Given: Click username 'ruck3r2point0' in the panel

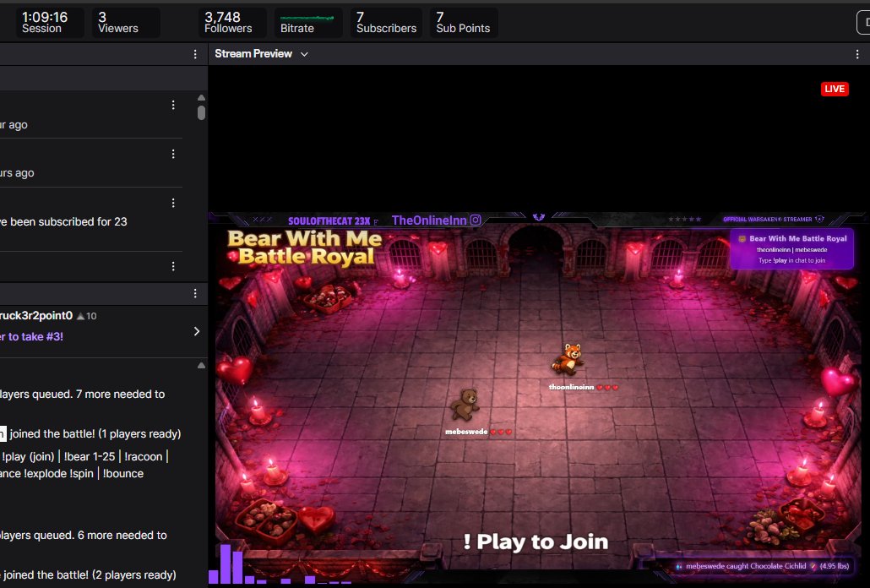Looking at the screenshot, I should pos(36,316).
